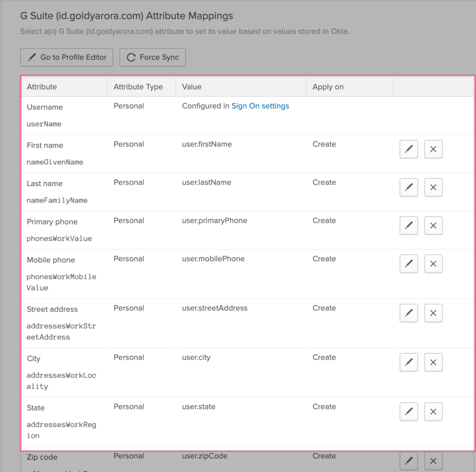Screen dimensions: 476x472
Task: Click the Force Sync button
Action: tap(153, 57)
